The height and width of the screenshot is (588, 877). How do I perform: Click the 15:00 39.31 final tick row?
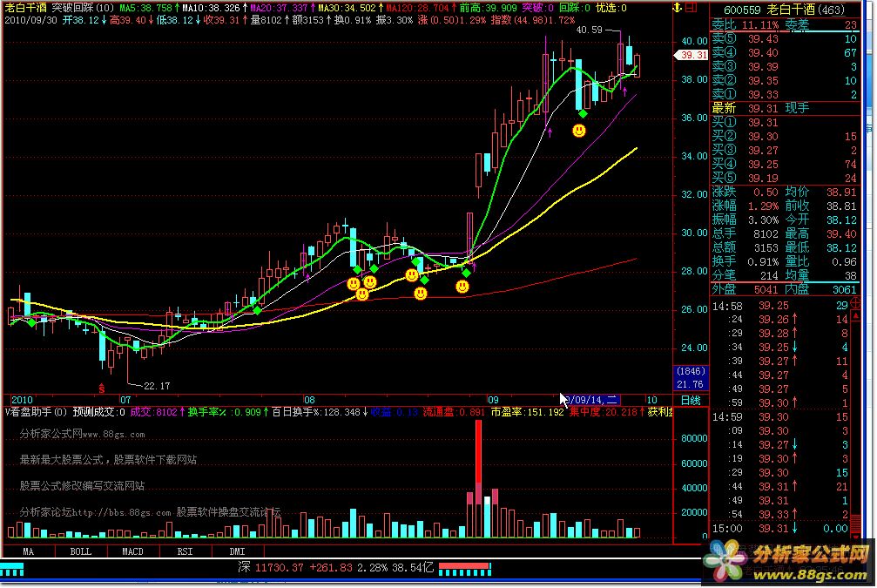[779, 528]
